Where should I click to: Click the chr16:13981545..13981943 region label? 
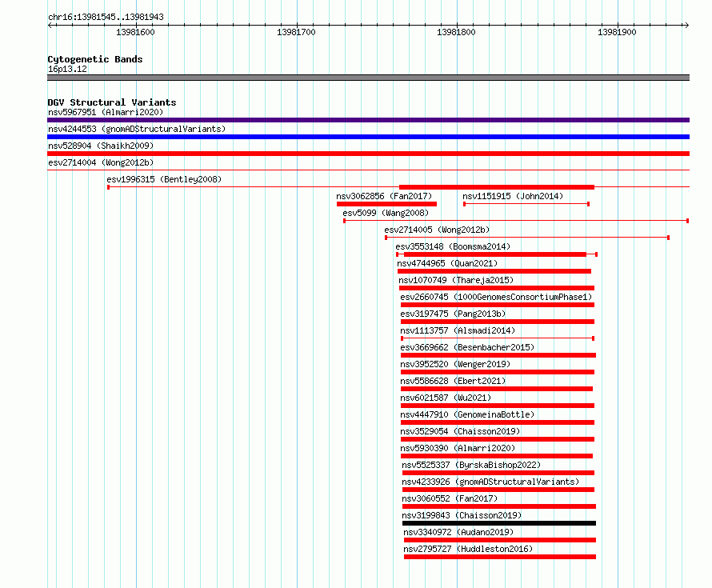[x=106, y=17]
